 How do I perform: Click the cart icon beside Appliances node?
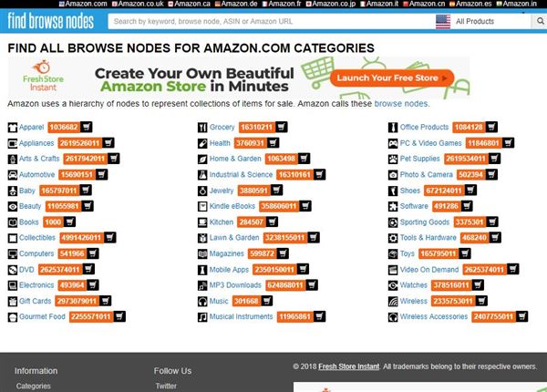[x=108, y=142]
